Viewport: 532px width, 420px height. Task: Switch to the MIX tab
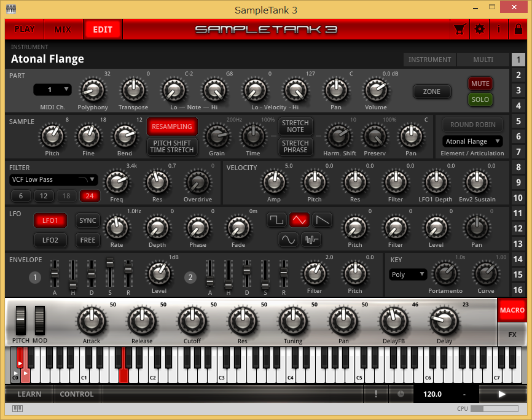(x=63, y=29)
